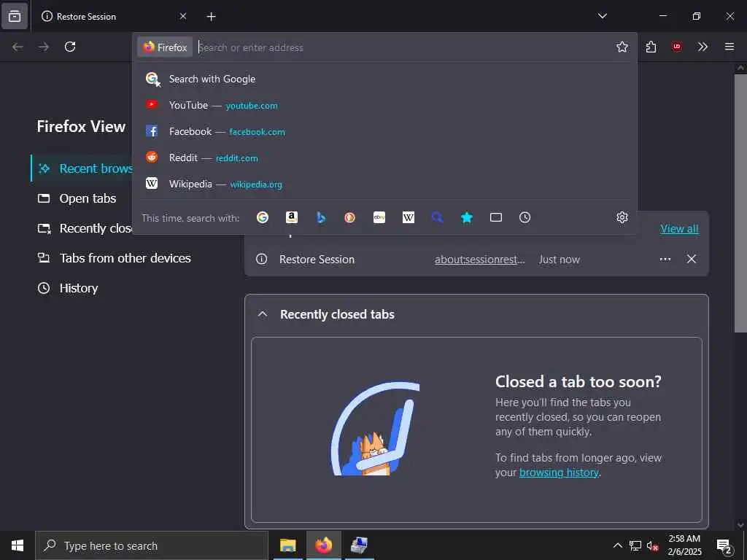Click the about:sessionrest... URL link

pos(480,260)
